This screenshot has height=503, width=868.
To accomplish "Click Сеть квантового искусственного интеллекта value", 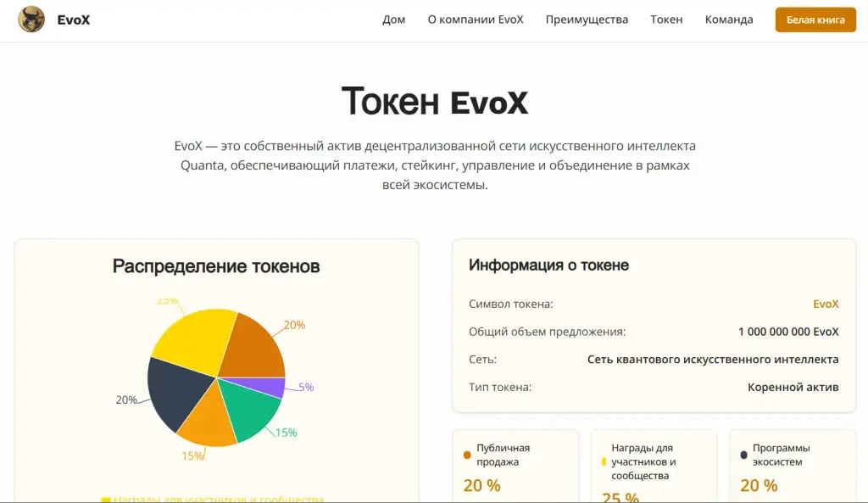I will [713, 359].
